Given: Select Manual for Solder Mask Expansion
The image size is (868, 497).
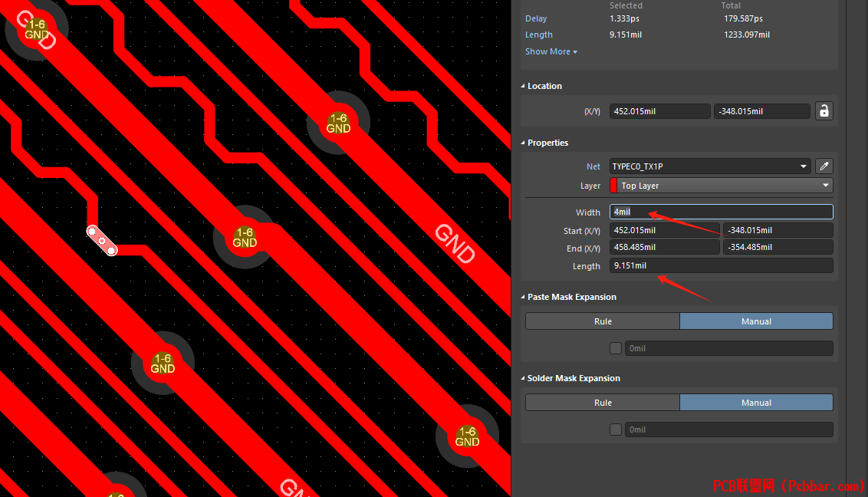Looking at the screenshot, I should click(756, 403).
